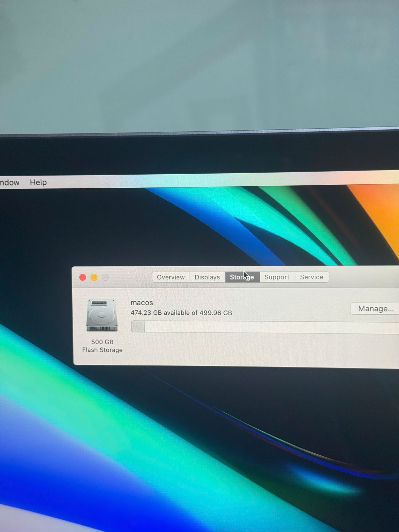Click the grayed-out zoom window button

(x=105, y=277)
